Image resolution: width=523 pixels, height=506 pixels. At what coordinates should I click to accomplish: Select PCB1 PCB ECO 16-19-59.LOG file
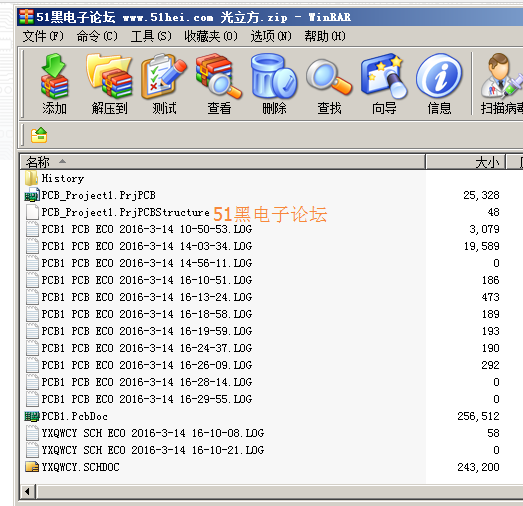pyautogui.click(x=147, y=331)
